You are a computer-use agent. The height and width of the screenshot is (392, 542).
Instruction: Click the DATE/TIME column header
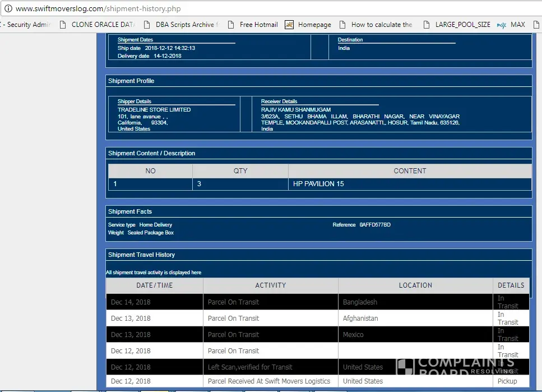click(155, 285)
